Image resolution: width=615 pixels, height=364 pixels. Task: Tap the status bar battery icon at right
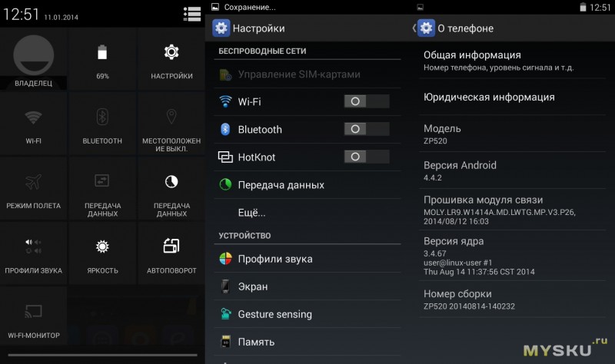583,7
